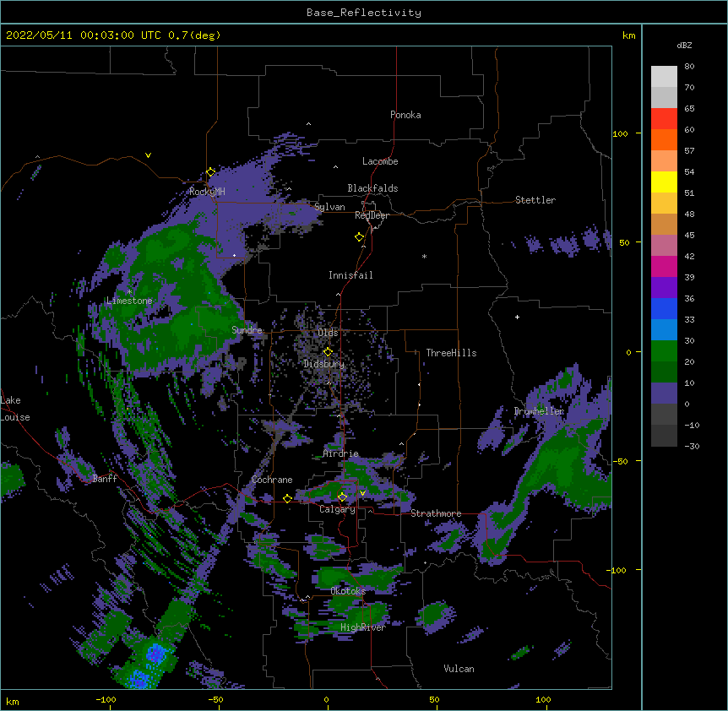
Task: Click the Calgary city label
Action: click(x=337, y=509)
